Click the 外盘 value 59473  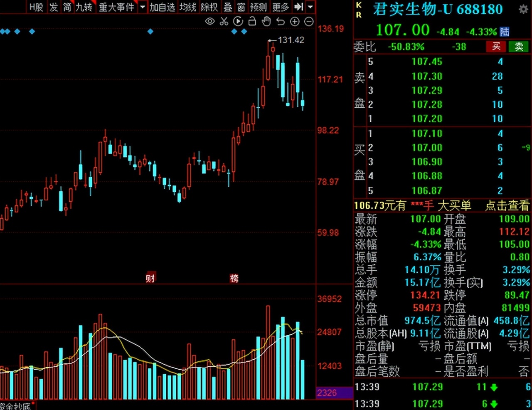click(x=426, y=308)
